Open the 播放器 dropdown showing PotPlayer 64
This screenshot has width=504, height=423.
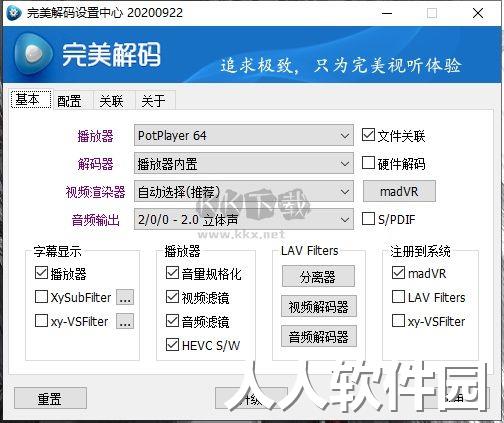pyautogui.click(x=244, y=135)
